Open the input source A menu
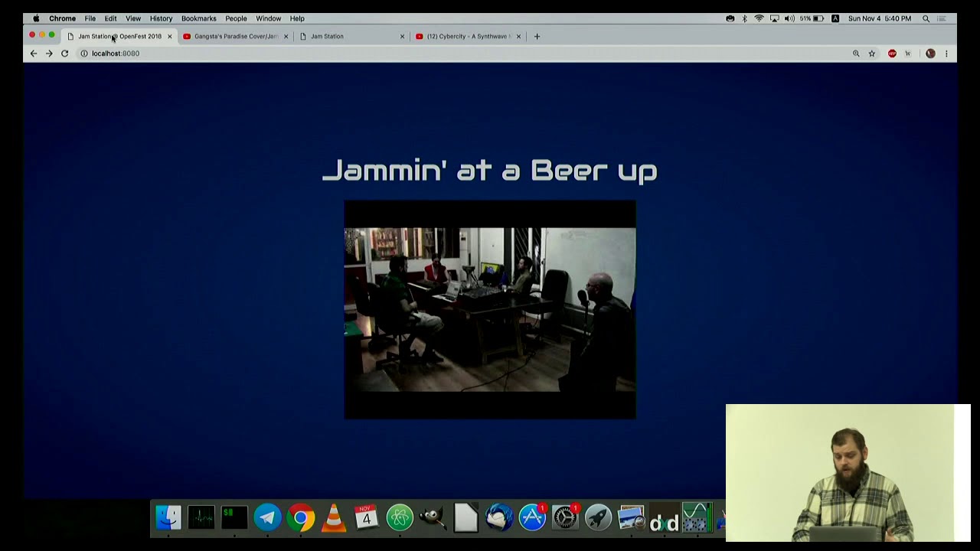This screenshot has height=551, width=980. (835, 18)
